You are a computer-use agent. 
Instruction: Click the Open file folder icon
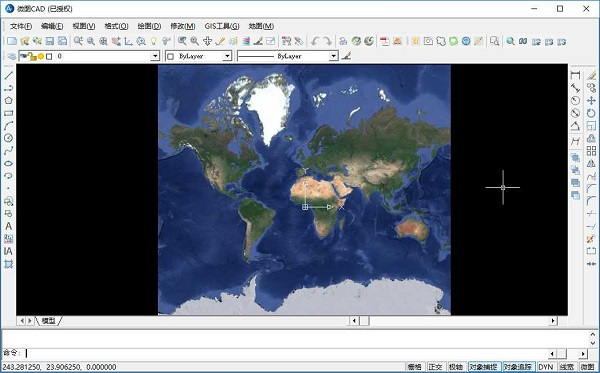(25, 41)
